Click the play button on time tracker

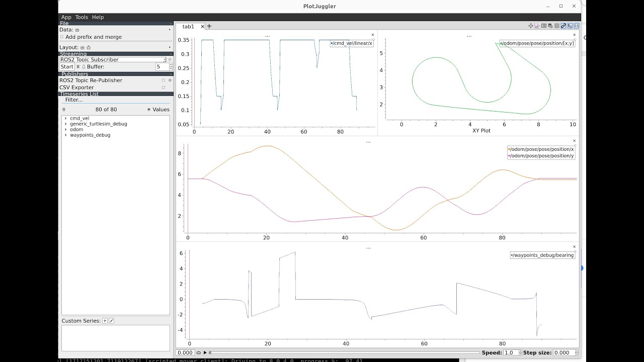click(x=205, y=353)
